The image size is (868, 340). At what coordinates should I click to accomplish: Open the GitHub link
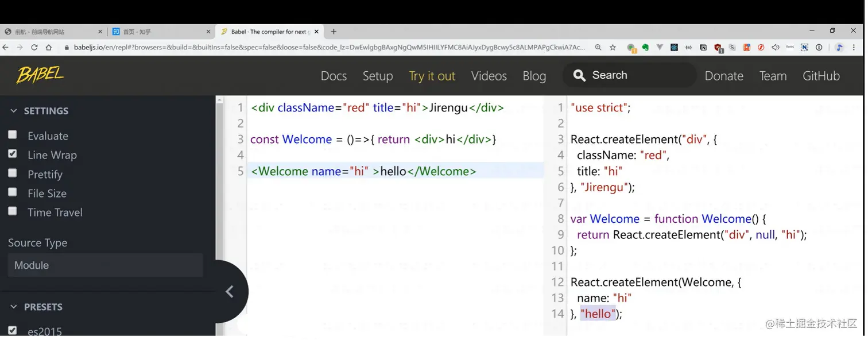[821, 76]
